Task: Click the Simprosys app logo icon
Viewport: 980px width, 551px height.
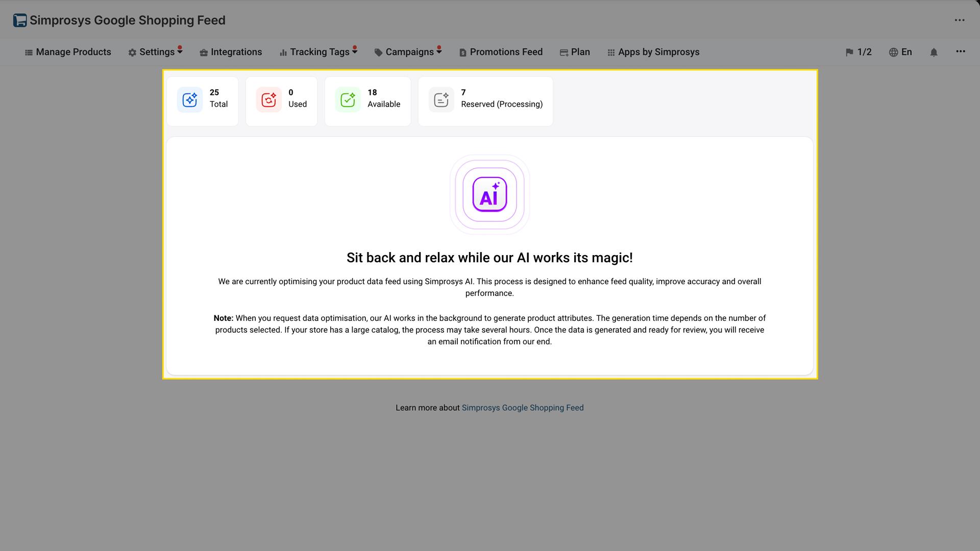Action: 20,20
